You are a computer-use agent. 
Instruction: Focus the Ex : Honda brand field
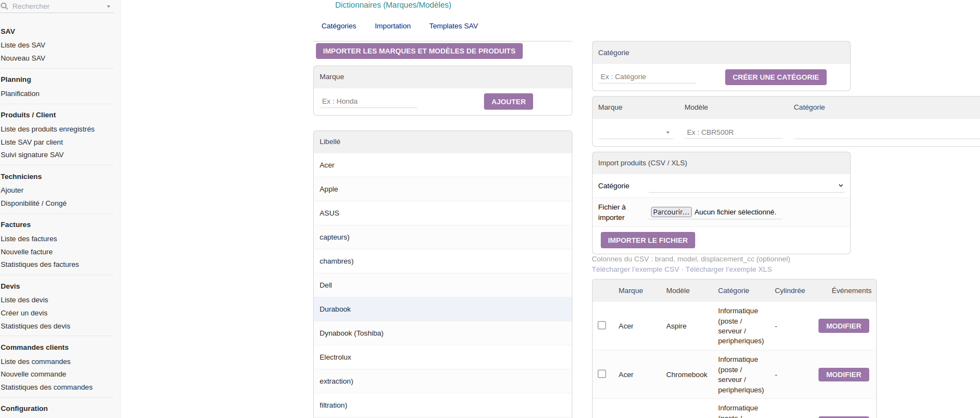pos(368,101)
